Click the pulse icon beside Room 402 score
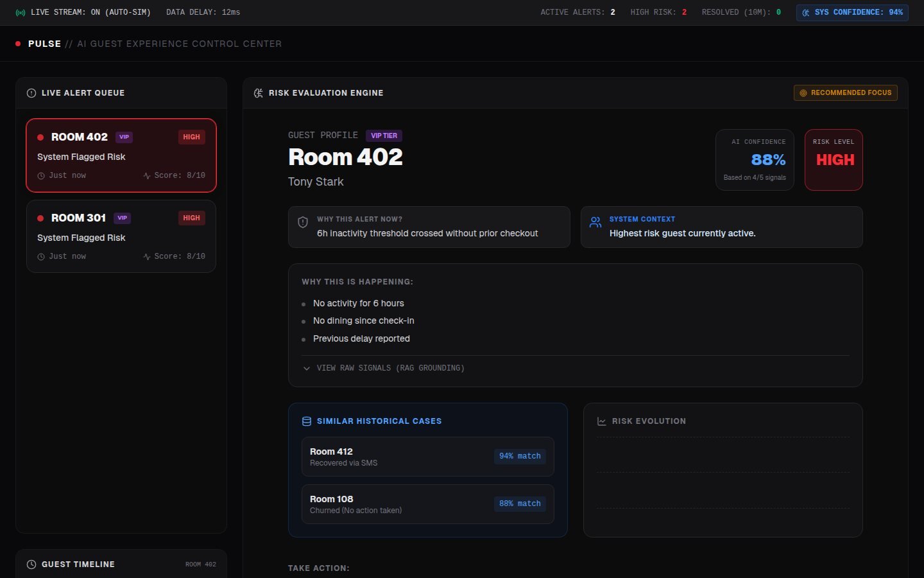Viewport: 924px width, 578px height. click(147, 176)
